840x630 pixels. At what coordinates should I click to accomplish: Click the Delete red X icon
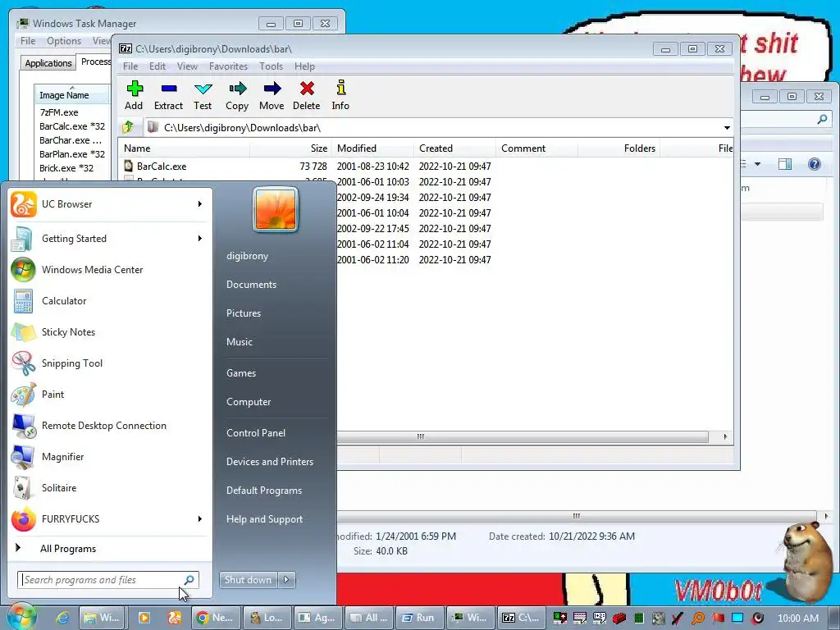click(x=307, y=95)
